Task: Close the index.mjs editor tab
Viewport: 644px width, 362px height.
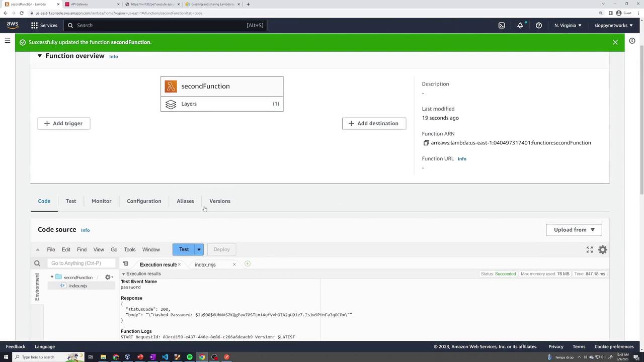Action: (x=234, y=264)
